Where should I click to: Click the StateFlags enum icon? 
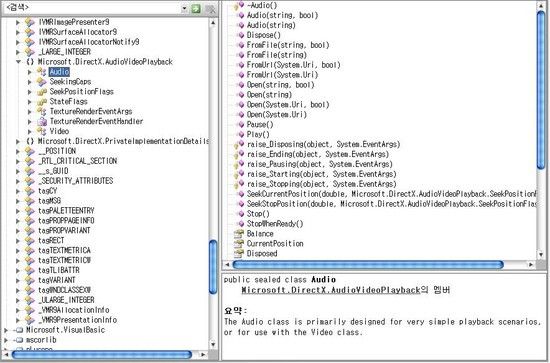coord(42,102)
